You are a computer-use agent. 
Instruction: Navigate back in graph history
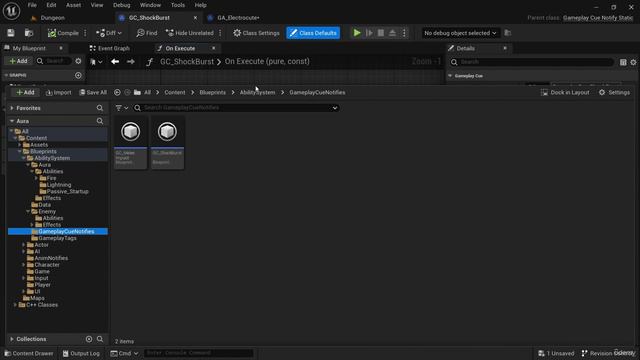point(115,62)
